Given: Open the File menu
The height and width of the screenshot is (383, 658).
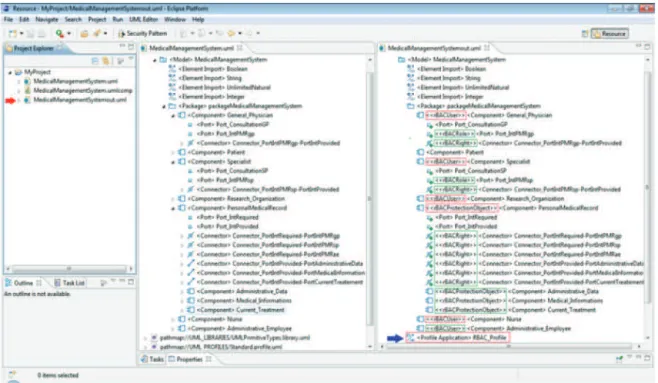Looking at the screenshot, I should 8,20.
